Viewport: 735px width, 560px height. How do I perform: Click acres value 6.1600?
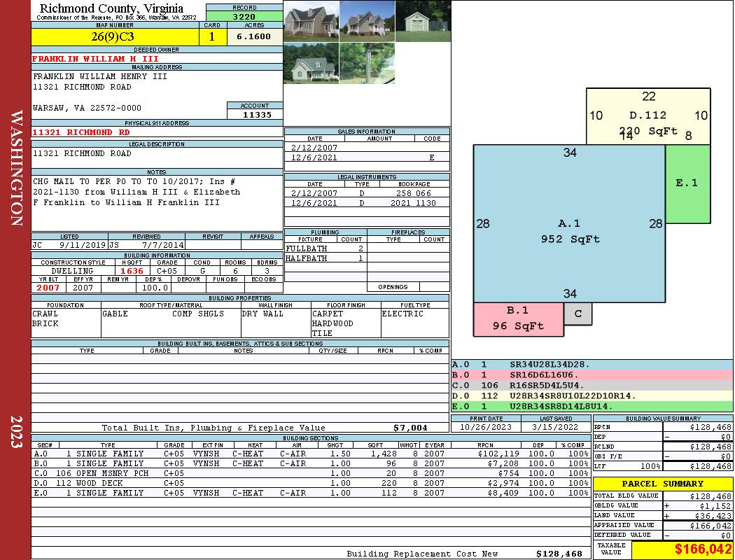click(253, 36)
